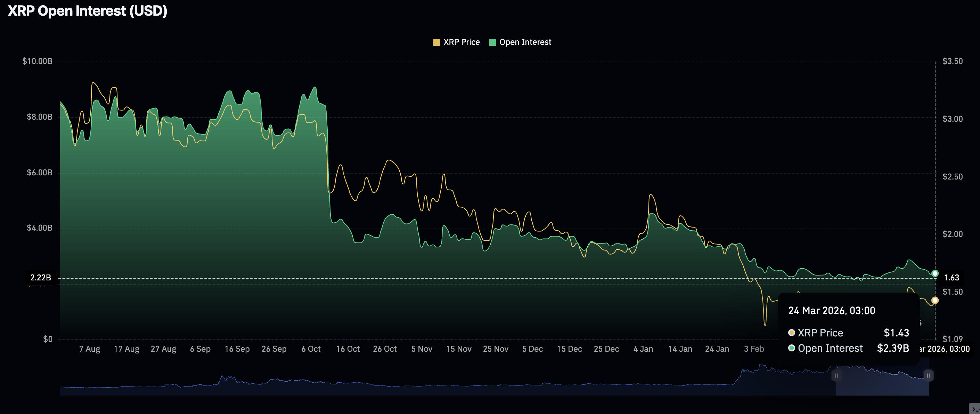The image size is (980, 414).
Task: Click the 6 Oct date label on x-axis
Action: point(311,349)
